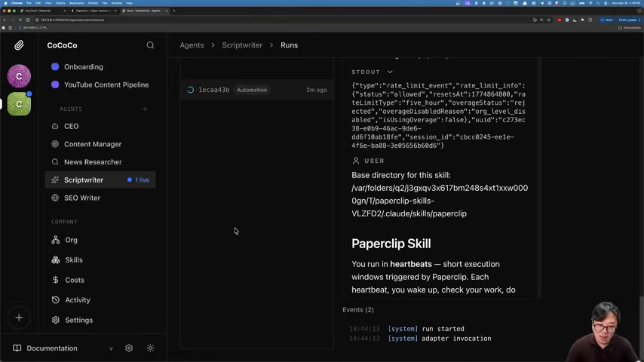
Task: Open run 1ecaa43b in the list
Action: (213, 90)
